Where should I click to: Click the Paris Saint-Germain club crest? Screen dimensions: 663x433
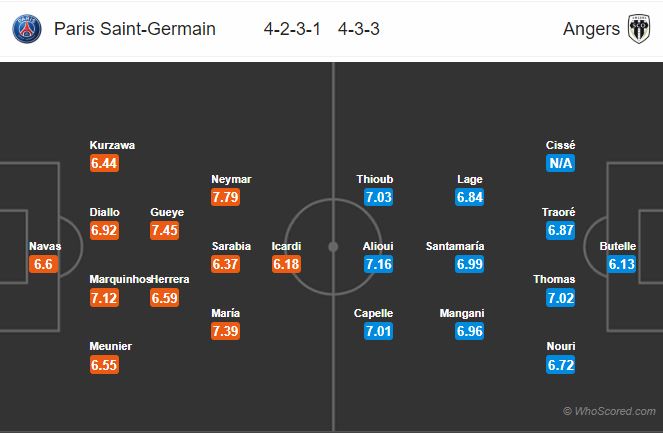click(x=27, y=29)
